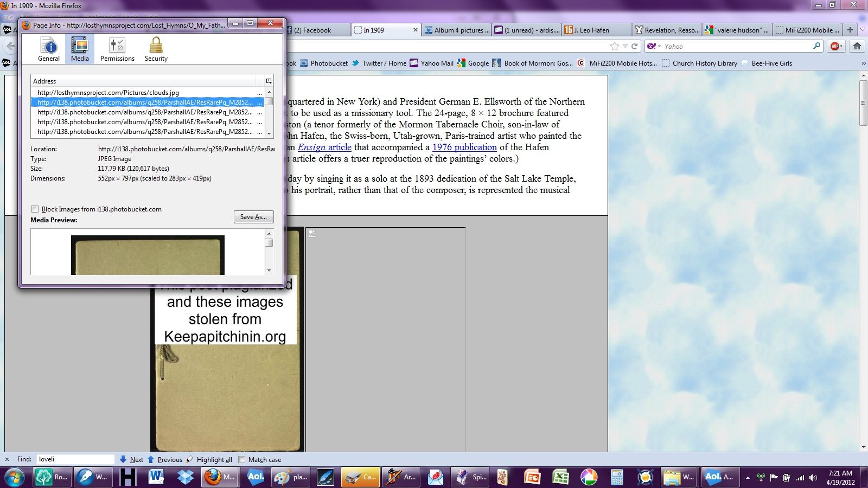Screen dimensions: 868x488
Task: Select the last photobucket address row in list
Action: (148, 132)
